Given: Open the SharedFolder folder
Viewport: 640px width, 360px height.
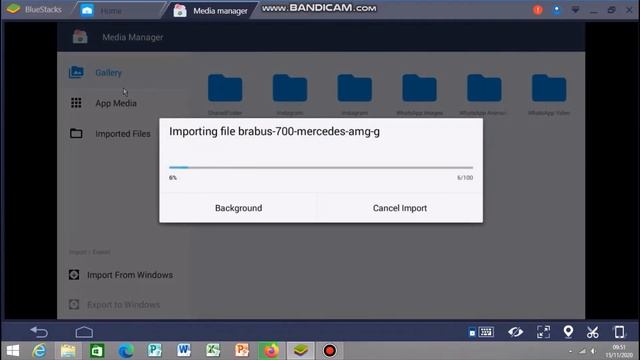Looking at the screenshot, I should coord(225,94).
